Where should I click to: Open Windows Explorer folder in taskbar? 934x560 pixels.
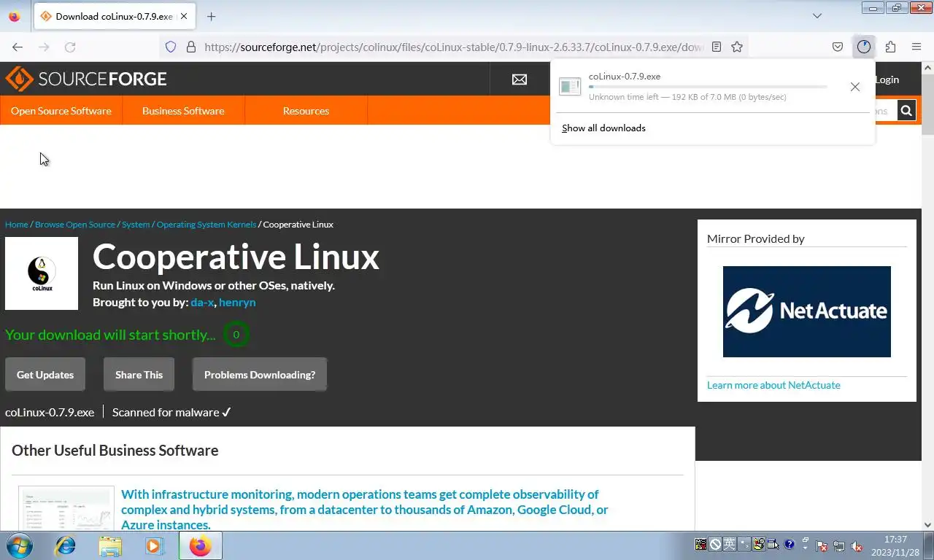(x=110, y=545)
